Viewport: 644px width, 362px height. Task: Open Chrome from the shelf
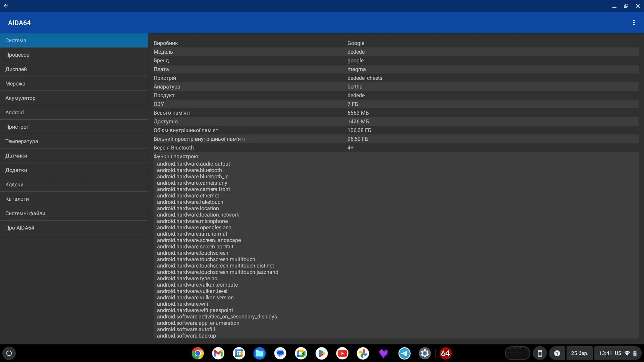[198, 353]
